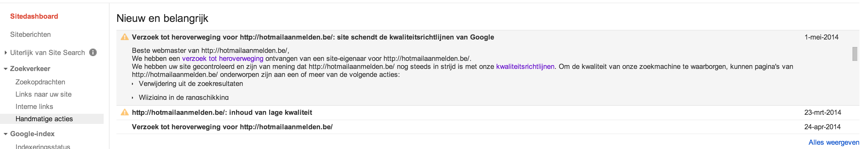Click the message heading about Google kwaliteitsrichtlijnen

click(313, 37)
